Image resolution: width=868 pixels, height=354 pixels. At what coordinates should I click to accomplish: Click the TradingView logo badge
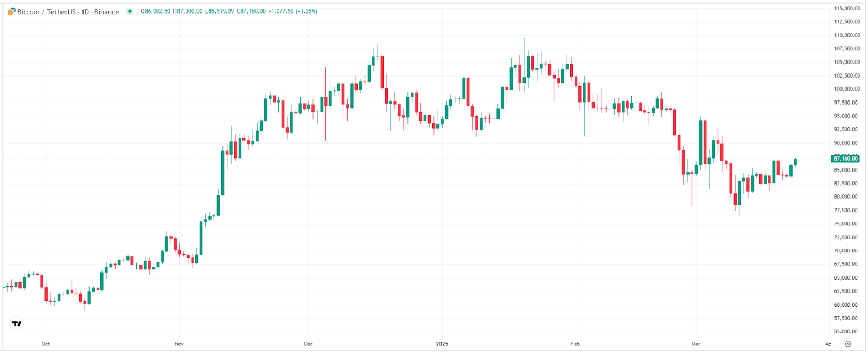pos(17,324)
